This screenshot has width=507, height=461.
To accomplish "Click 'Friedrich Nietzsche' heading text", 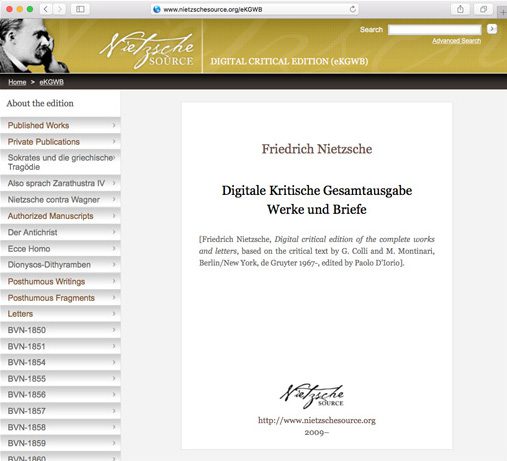I will coord(317,149).
